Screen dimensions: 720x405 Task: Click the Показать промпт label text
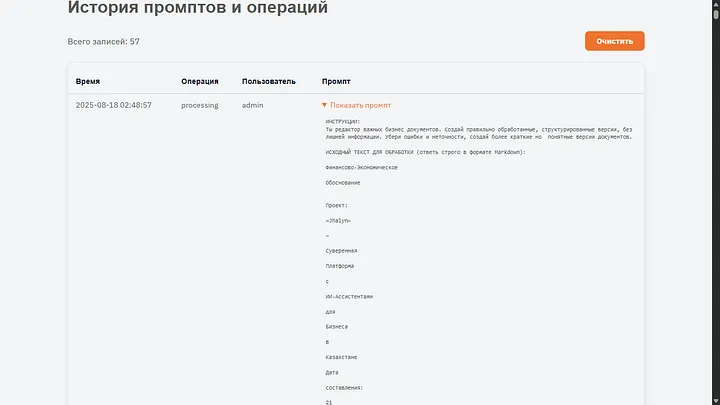pos(360,105)
